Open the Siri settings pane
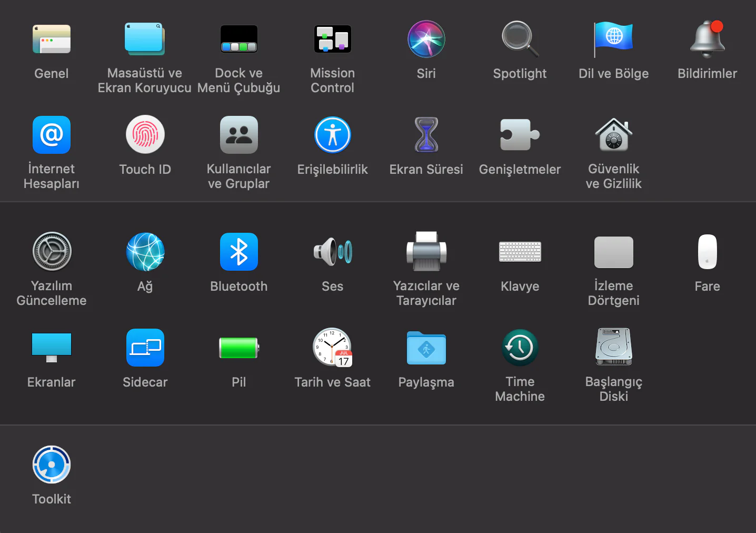Image resolution: width=756 pixels, height=533 pixels. (x=426, y=39)
